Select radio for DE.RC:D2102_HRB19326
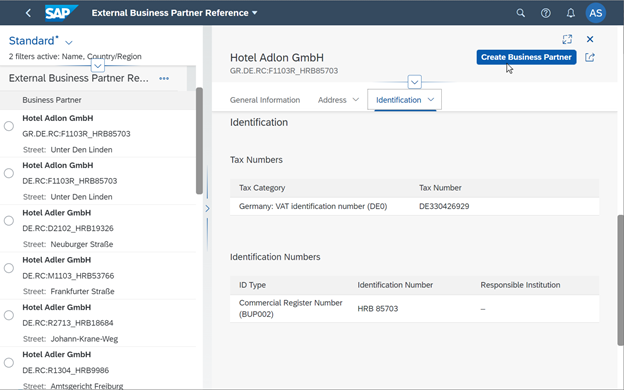This screenshot has width=624, height=390. (x=9, y=221)
